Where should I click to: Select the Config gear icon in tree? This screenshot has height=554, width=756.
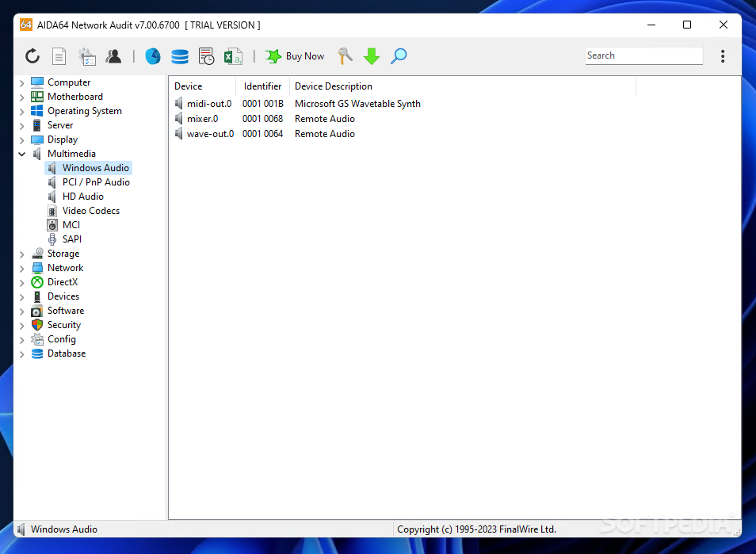37,339
